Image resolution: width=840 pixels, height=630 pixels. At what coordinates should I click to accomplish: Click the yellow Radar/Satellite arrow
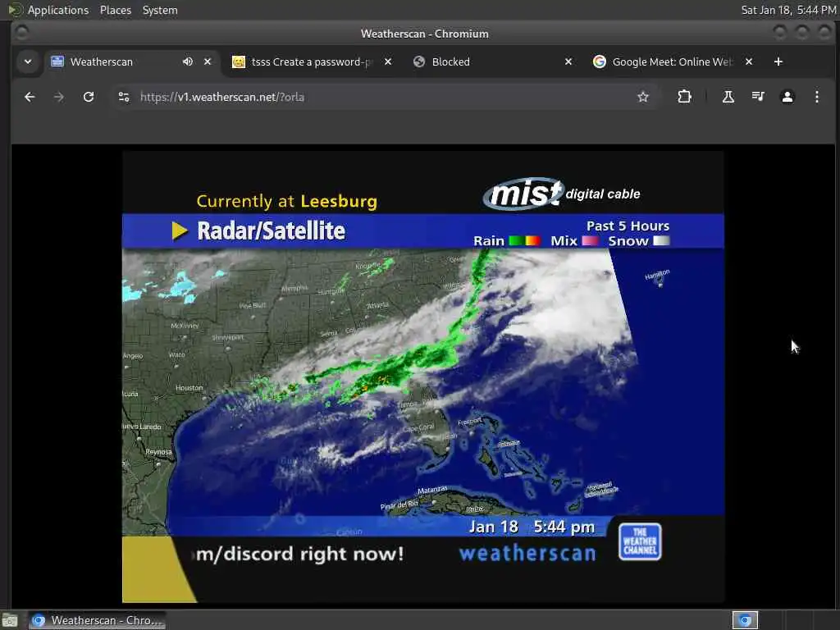180,231
